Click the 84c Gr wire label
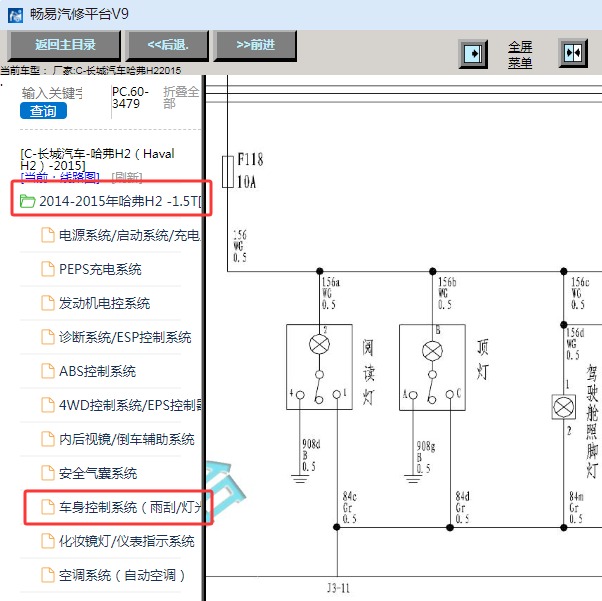The height and width of the screenshot is (601, 602). point(350,508)
